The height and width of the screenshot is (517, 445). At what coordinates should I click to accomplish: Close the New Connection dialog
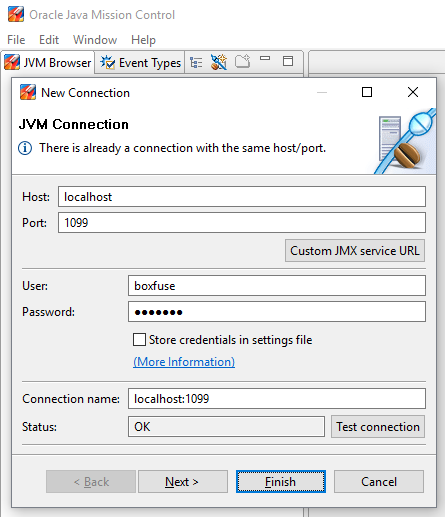(413, 92)
